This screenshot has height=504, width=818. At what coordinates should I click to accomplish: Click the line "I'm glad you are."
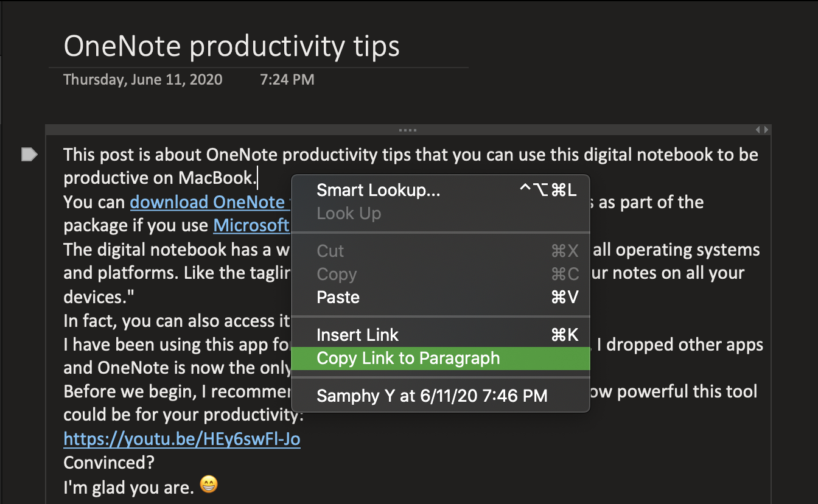click(x=129, y=486)
